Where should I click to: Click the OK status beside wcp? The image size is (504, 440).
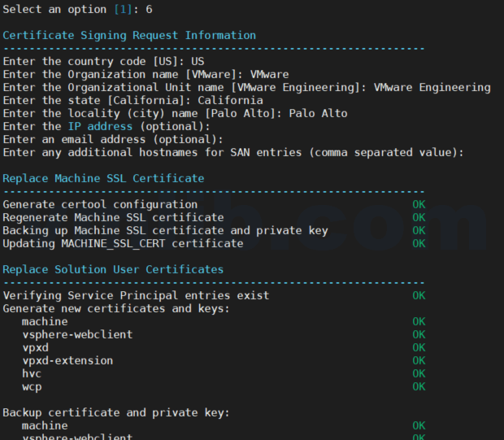(x=419, y=386)
